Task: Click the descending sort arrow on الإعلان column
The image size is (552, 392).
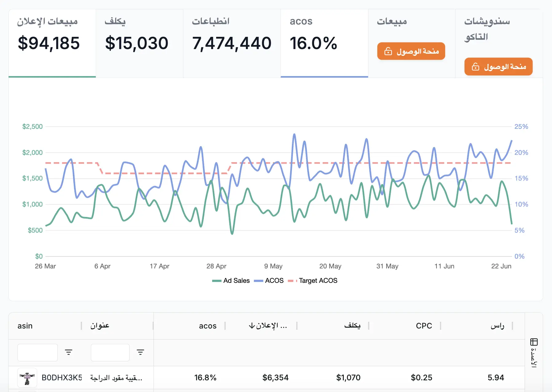Action: click(x=251, y=326)
